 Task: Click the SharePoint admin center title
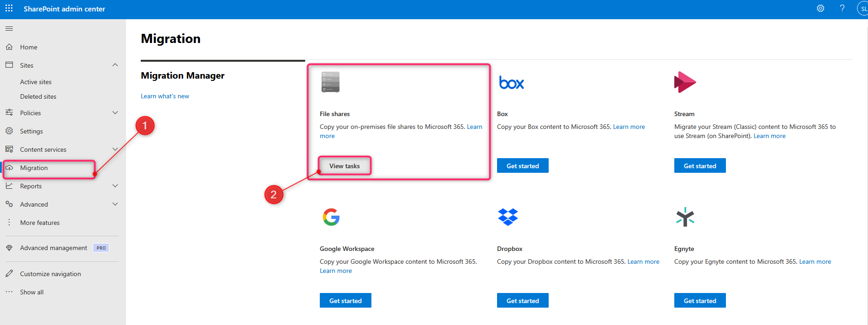64,9
